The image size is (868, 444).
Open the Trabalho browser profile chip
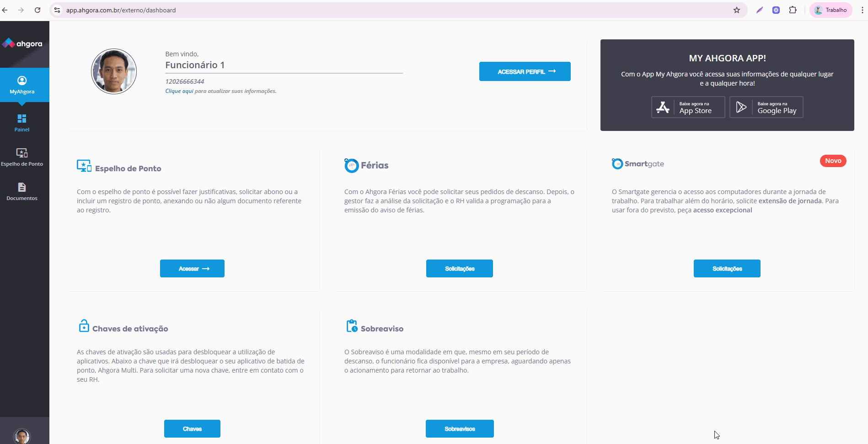(x=831, y=10)
